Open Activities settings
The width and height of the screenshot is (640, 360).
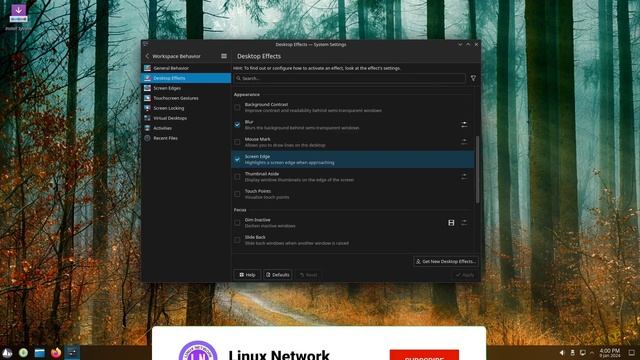click(x=186, y=128)
